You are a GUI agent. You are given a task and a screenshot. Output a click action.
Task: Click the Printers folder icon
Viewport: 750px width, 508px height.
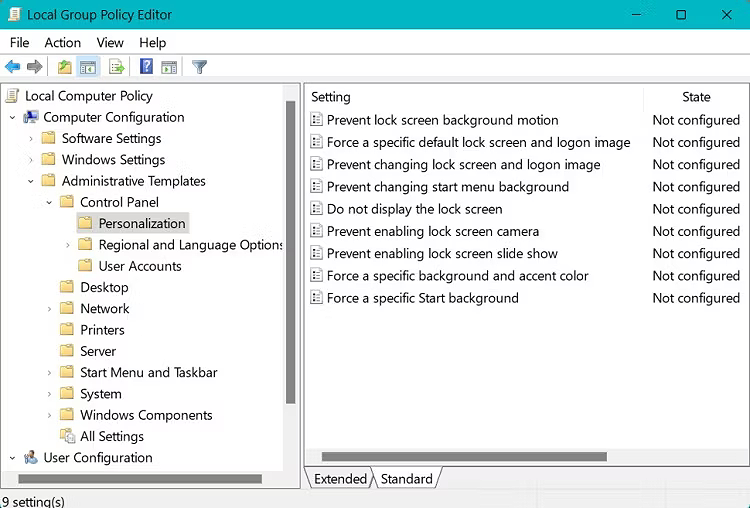tap(67, 329)
